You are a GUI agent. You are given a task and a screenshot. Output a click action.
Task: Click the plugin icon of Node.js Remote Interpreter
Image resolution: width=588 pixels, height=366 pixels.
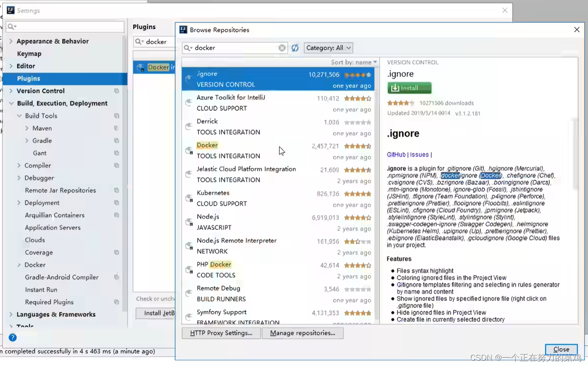pyautogui.click(x=189, y=245)
